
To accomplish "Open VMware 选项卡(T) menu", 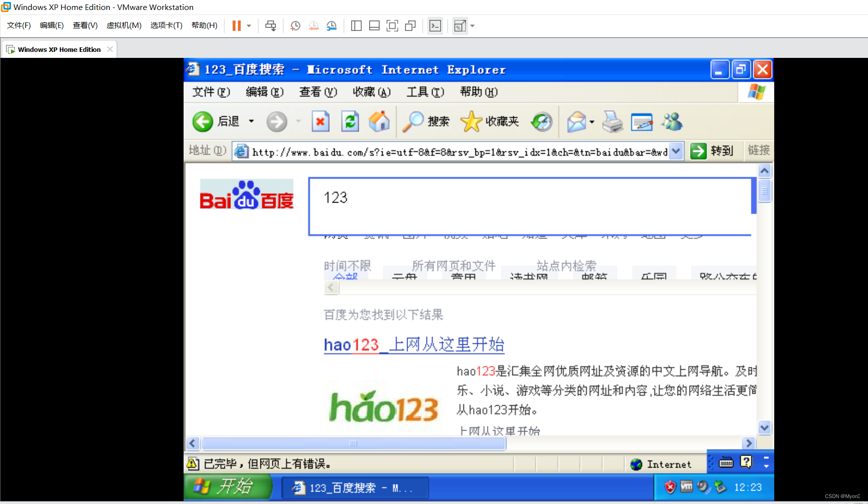I will [x=166, y=25].
